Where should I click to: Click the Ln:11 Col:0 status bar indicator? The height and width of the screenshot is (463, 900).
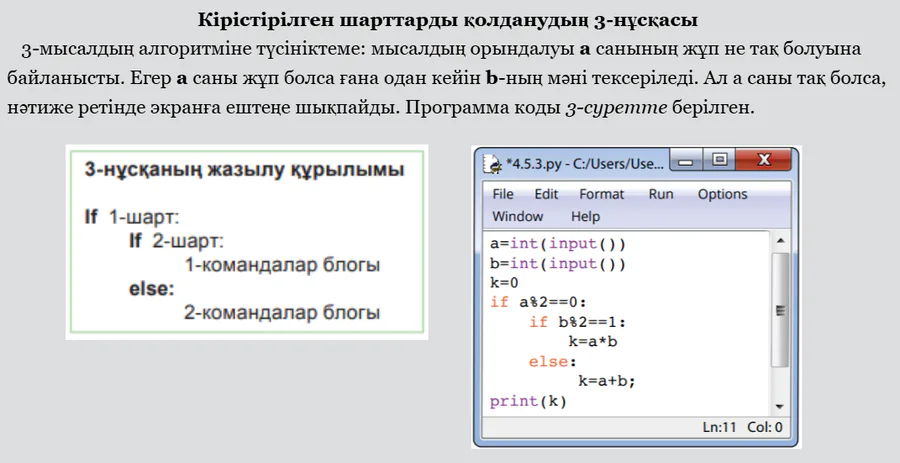pyautogui.click(x=742, y=428)
